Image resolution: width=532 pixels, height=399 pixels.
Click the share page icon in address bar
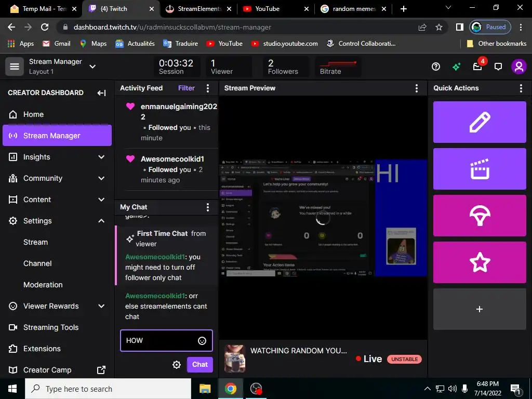422,27
